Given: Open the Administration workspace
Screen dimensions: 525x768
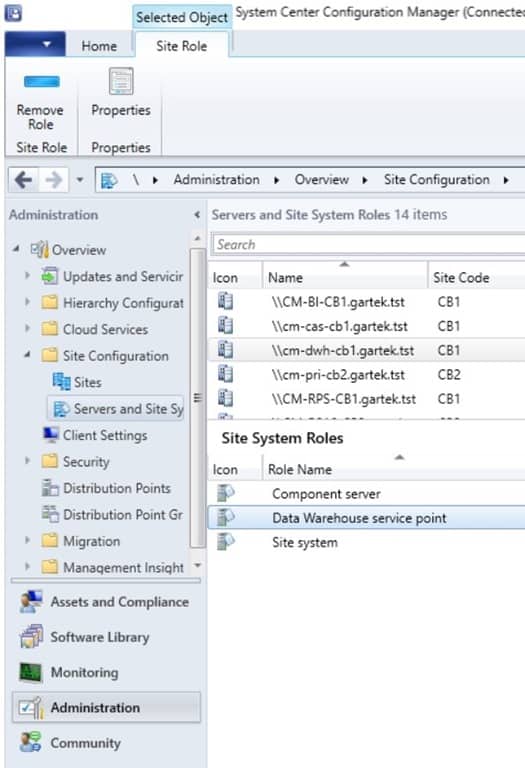Looking at the screenshot, I should tap(106, 708).
